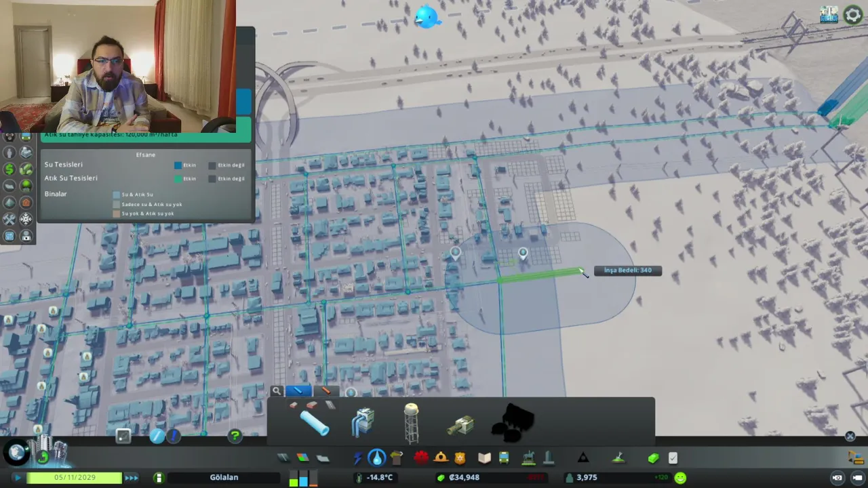
Task: Open the Electricity build menu
Action: coord(357,458)
